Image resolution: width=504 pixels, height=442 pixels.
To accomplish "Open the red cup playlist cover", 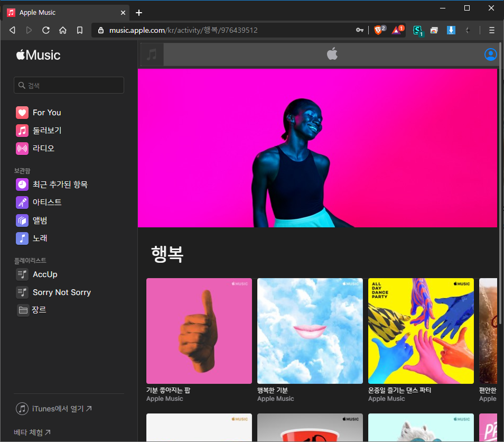I will [310, 428].
